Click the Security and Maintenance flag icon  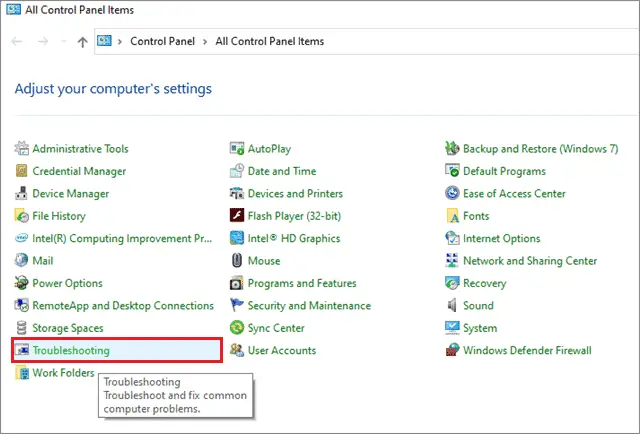pyautogui.click(x=237, y=305)
